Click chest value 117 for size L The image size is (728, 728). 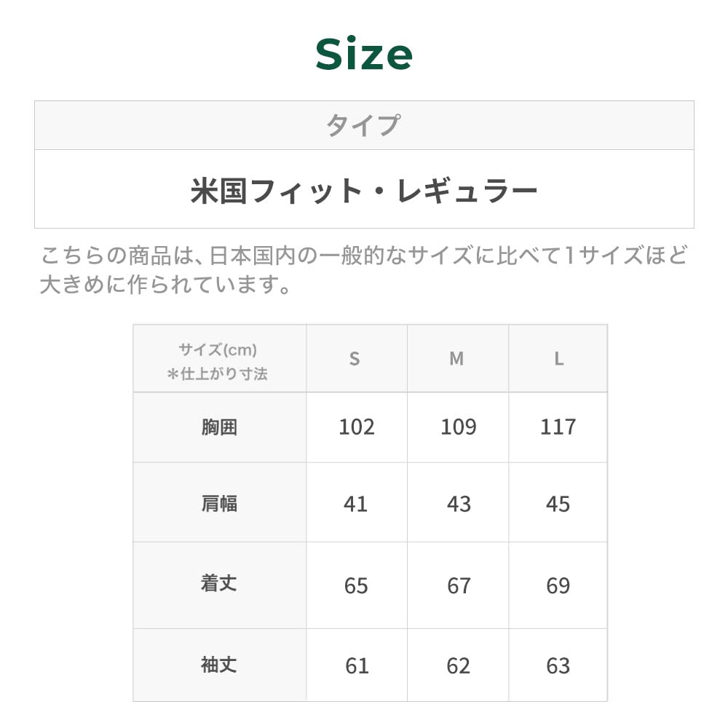pyautogui.click(x=558, y=427)
